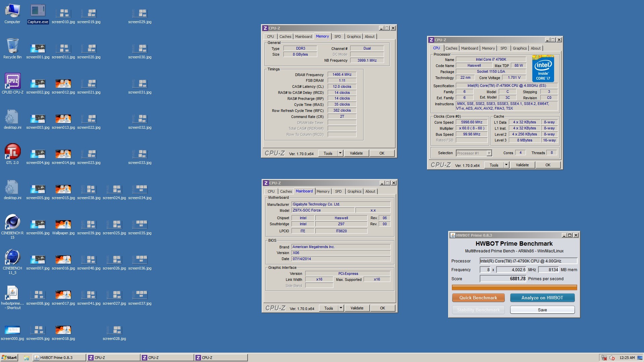The image size is (644, 362).
Task: Click Analyze on HWBOT button
Action: click(x=542, y=298)
